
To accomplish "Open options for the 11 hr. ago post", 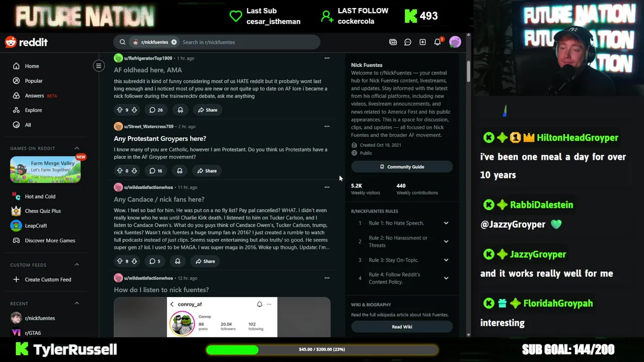I will tap(327, 187).
